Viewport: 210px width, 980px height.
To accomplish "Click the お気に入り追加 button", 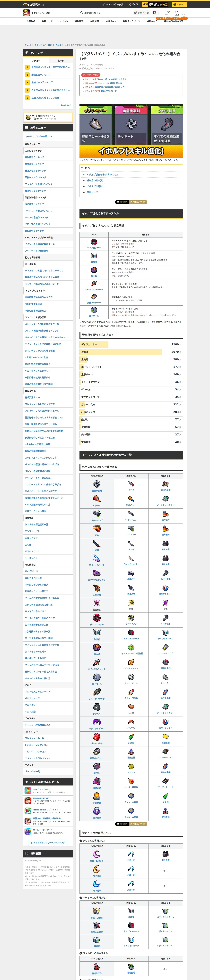I will [x=141, y=13].
